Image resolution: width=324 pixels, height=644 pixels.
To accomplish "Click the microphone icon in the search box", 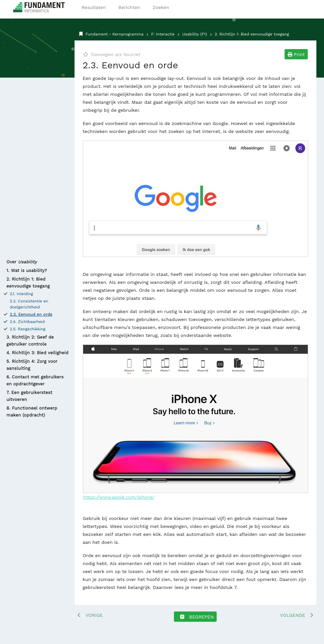I will pos(258,227).
